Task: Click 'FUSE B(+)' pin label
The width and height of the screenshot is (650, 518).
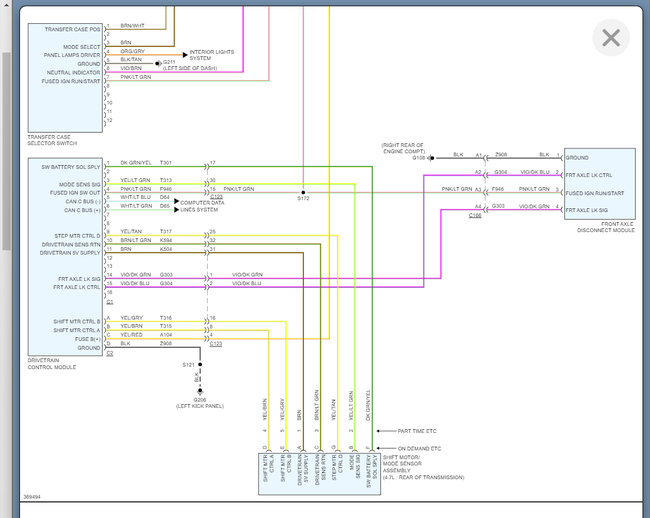Action: coord(88,339)
